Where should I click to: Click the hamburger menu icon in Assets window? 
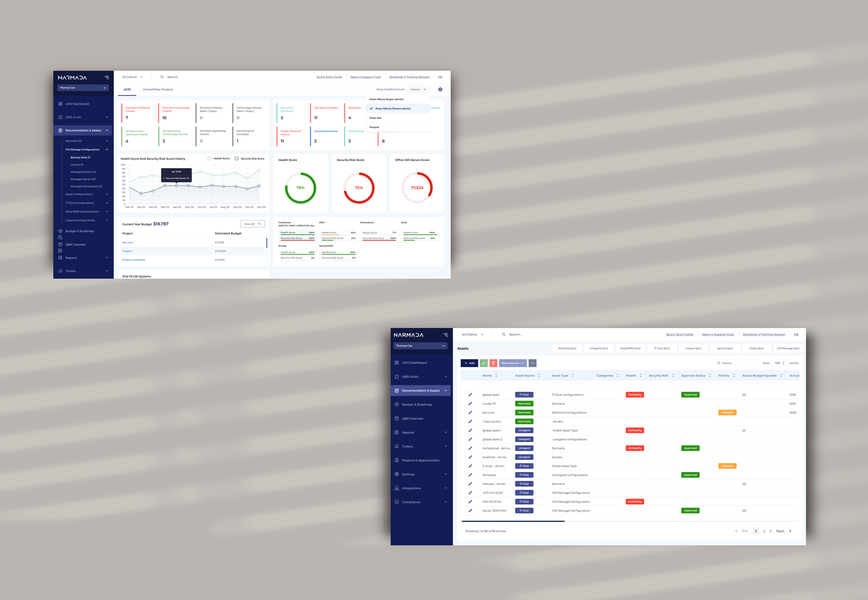[445, 335]
